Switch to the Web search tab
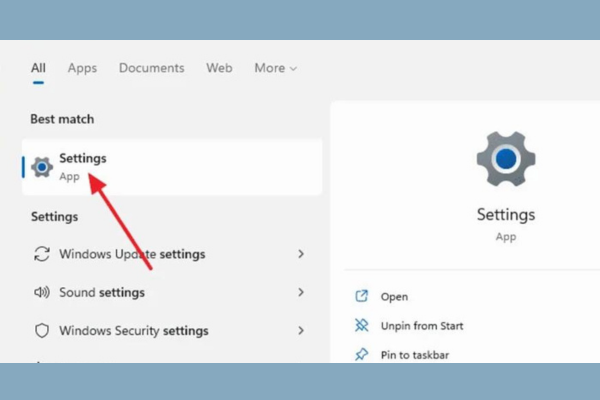The width and height of the screenshot is (600, 400). tap(219, 68)
